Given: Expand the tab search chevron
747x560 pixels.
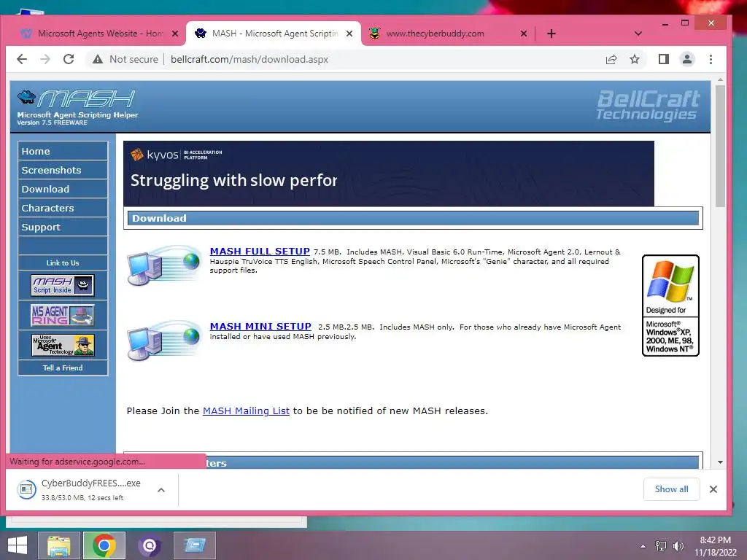Looking at the screenshot, I should (x=638, y=34).
